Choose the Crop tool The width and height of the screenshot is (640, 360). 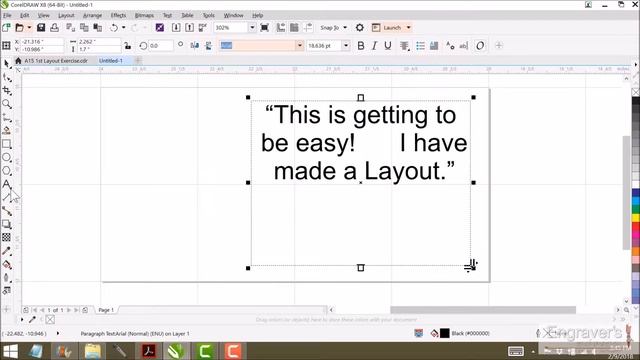(7, 90)
